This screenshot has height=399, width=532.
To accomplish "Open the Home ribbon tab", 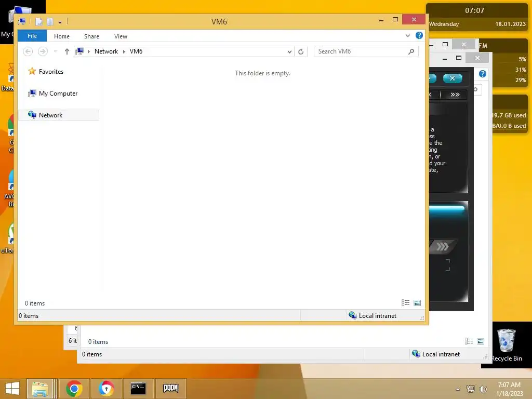I will [x=62, y=36].
